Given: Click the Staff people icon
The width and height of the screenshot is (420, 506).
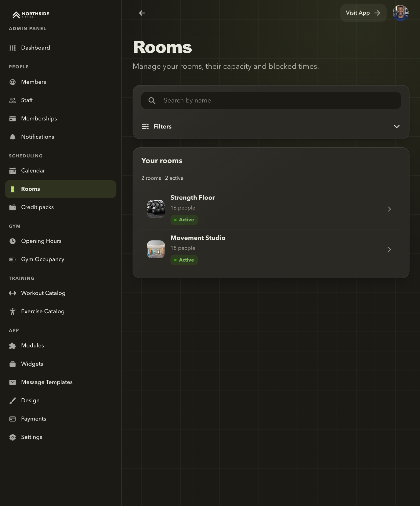Looking at the screenshot, I should tap(13, 100).
